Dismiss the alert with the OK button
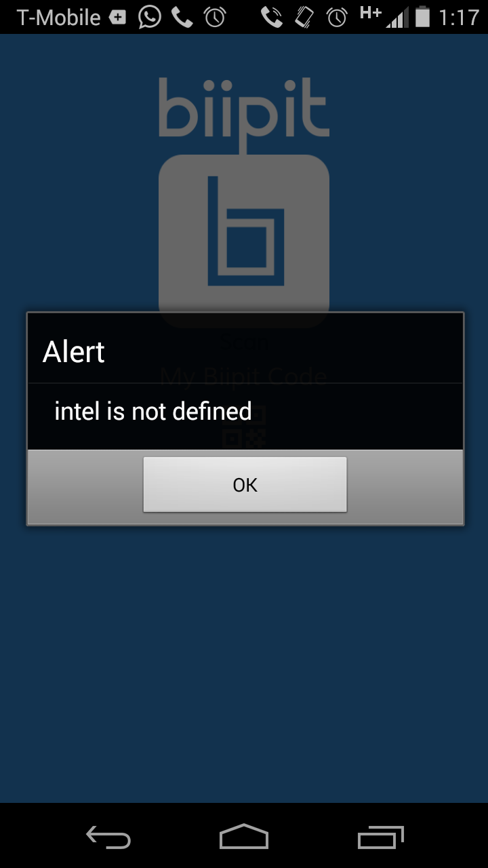The image size is (488, 868). click(245, 484)
